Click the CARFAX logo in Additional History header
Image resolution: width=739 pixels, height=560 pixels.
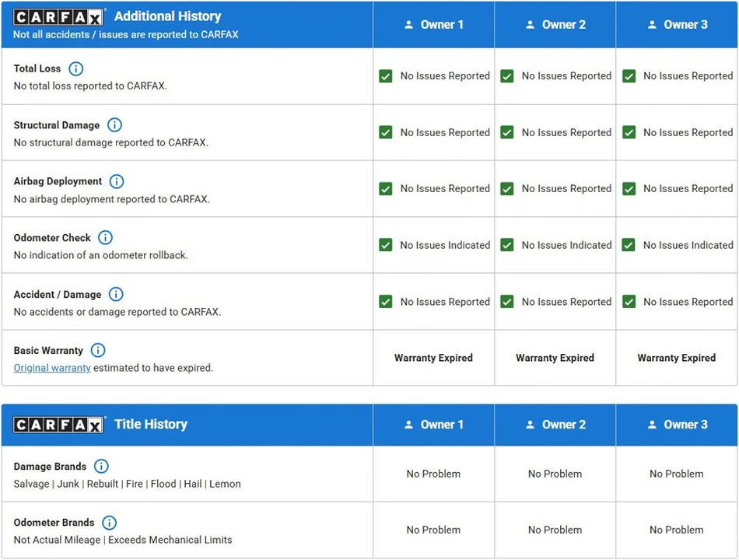[58, 17]
